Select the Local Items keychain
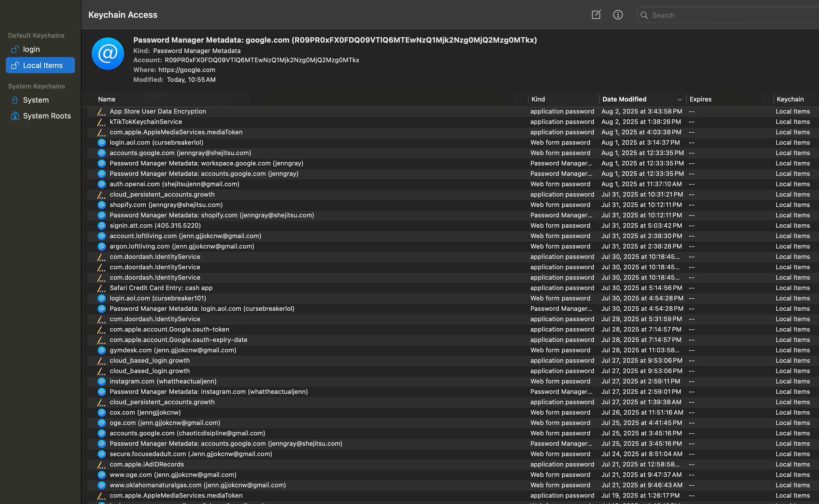This screenshot has width=819, height=504. [43, 65]
